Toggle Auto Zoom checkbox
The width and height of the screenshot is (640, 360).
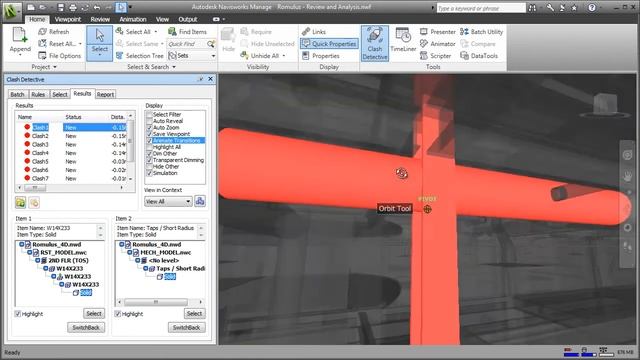(x=149, y=128)
